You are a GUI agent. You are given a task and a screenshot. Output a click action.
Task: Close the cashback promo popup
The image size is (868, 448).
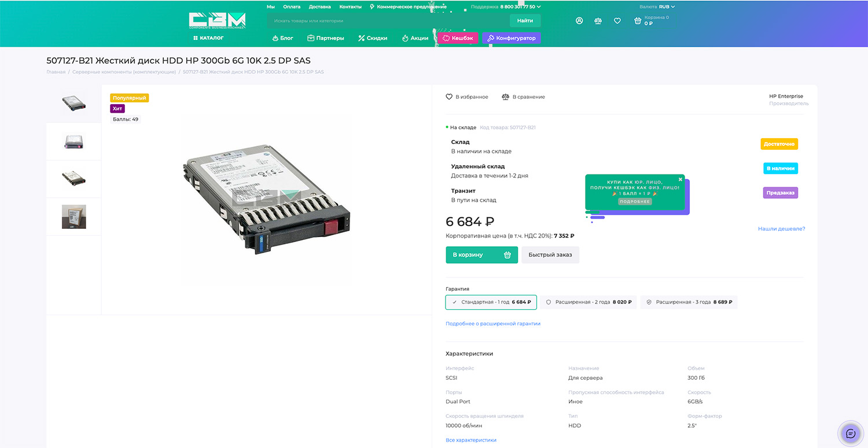point(681,179)
